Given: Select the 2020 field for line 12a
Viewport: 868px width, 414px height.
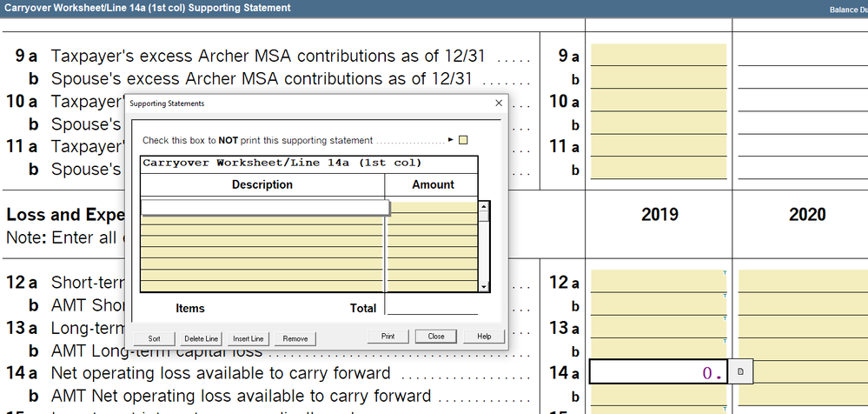Looking at the screenshot, I should (802, 282).
